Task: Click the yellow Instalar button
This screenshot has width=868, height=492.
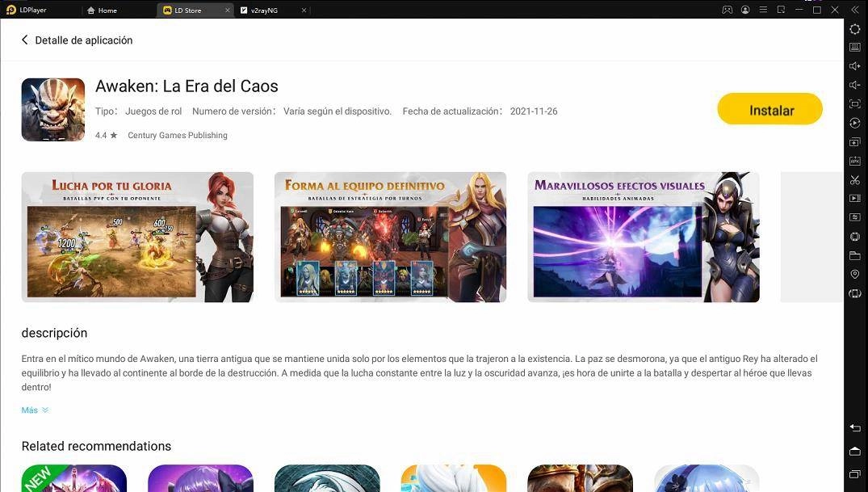Action: pos(769,109)
